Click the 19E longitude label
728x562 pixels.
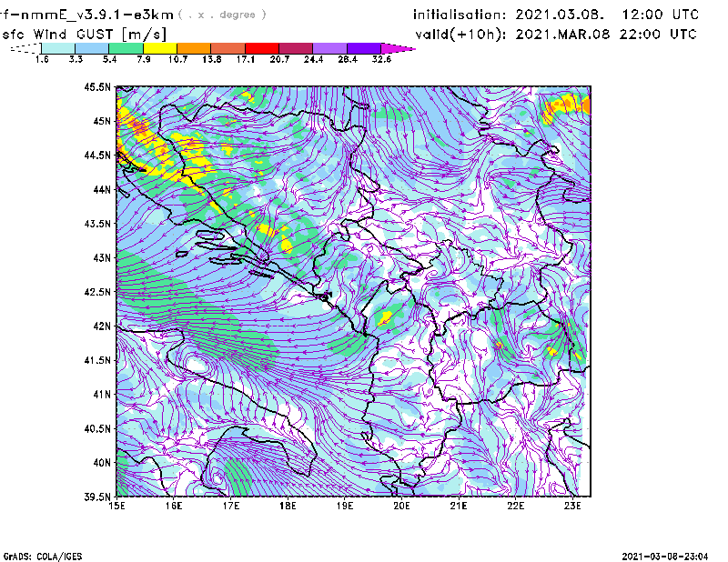coord(345,506)
